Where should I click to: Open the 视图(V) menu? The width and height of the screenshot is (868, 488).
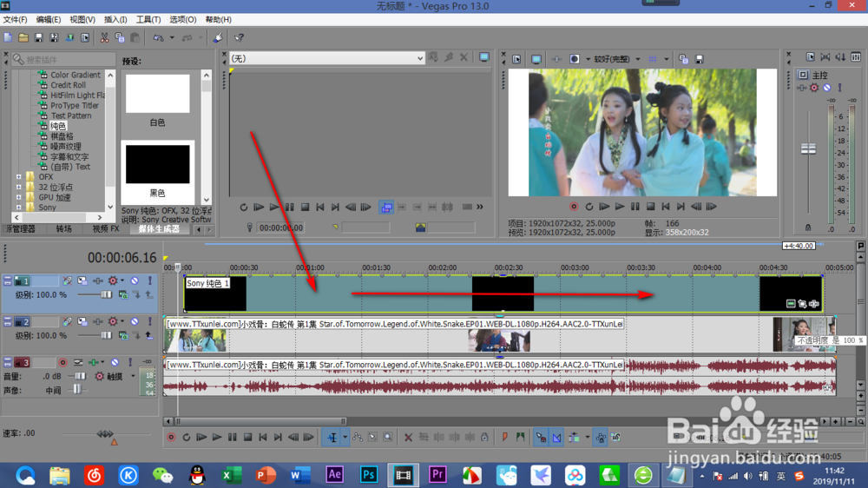pyautogui.click(x=82, y=19)
